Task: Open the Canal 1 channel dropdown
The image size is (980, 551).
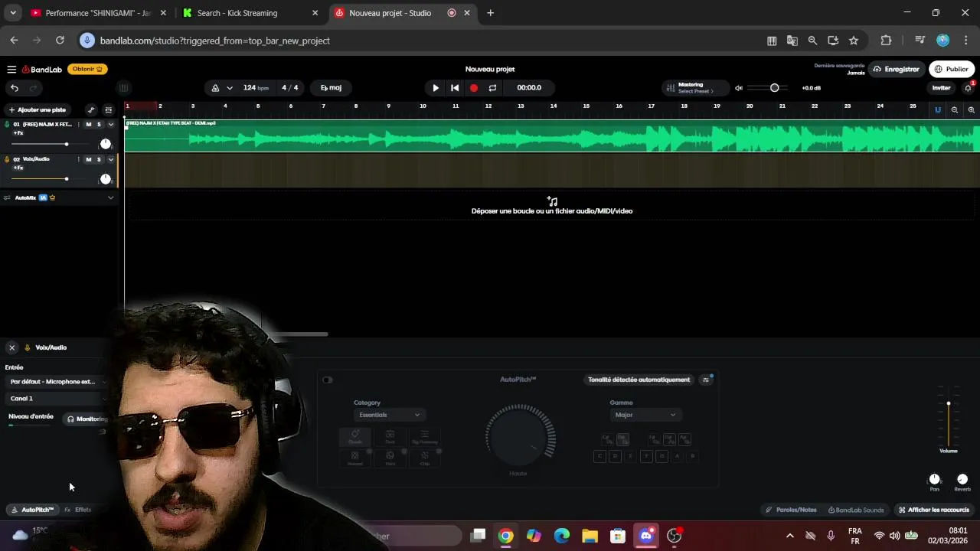Action: point(57,399)
